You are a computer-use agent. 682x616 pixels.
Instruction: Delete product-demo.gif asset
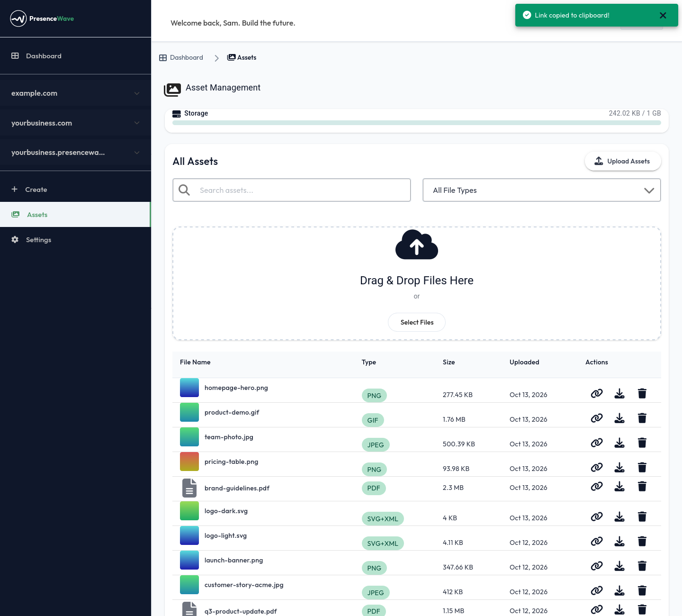click(642, 418)
